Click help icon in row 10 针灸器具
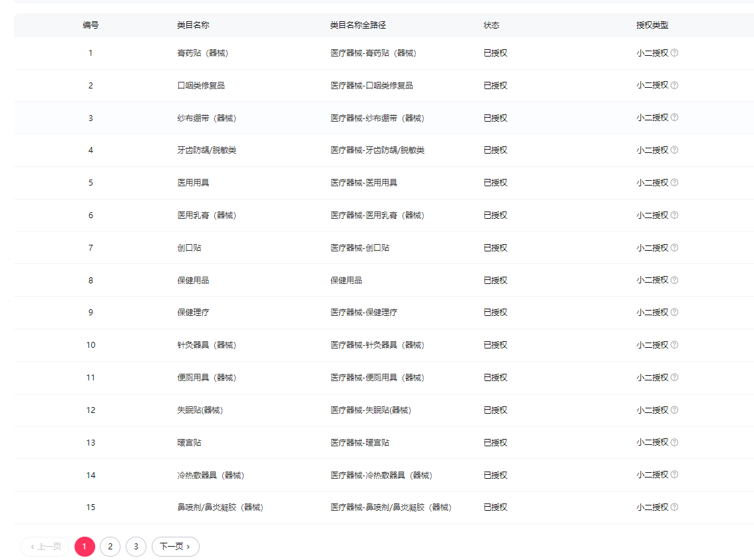Screen dimensions: 754x560 coord(674,345)
